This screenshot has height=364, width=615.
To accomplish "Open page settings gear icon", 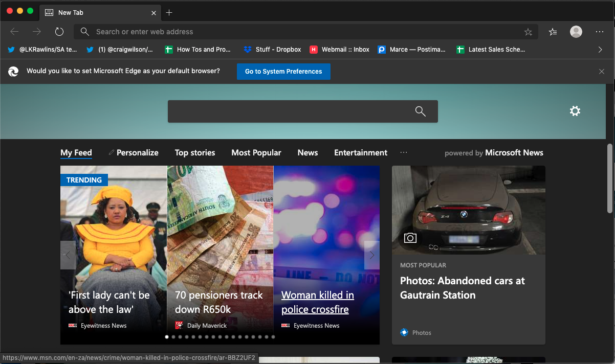I will click(575, 111).
